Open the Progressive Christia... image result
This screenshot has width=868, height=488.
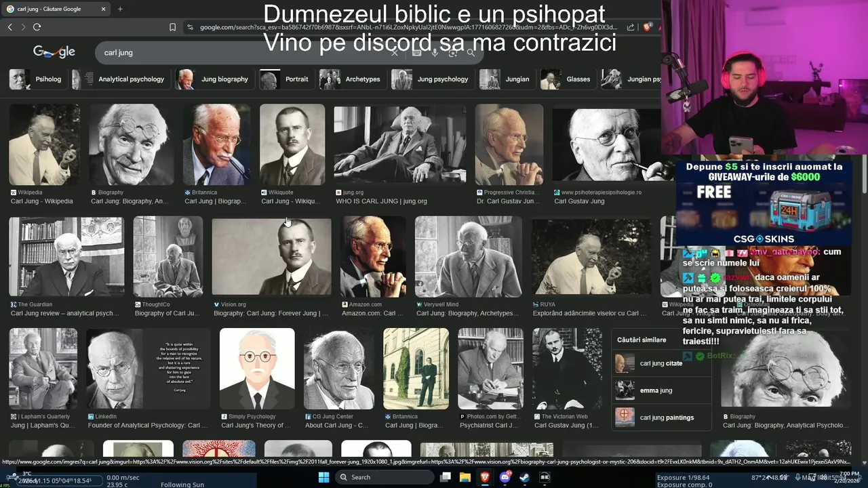tap(509, 144)
